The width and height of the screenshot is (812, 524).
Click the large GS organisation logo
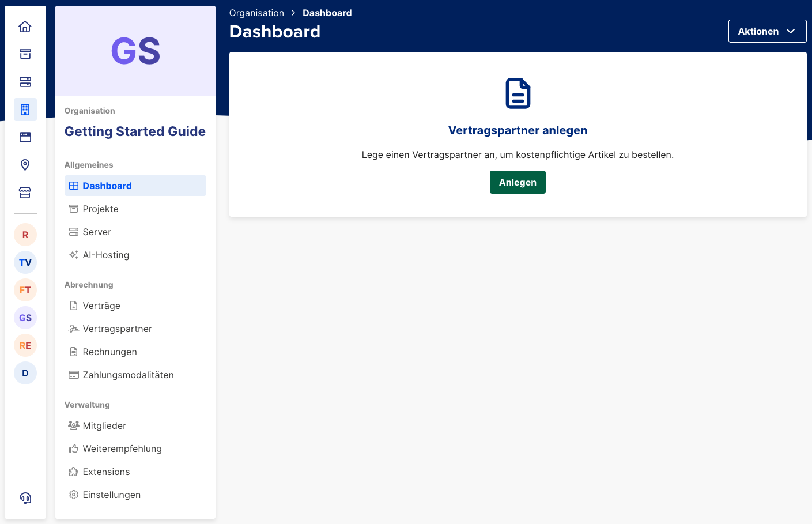(x=135, y=51)
